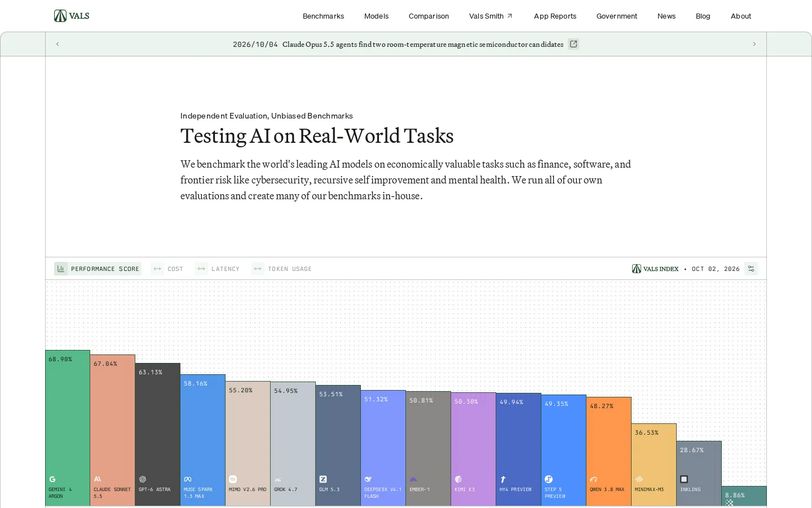Click the Inkling logo icon
812x508 pixels.
pos(684,479)
